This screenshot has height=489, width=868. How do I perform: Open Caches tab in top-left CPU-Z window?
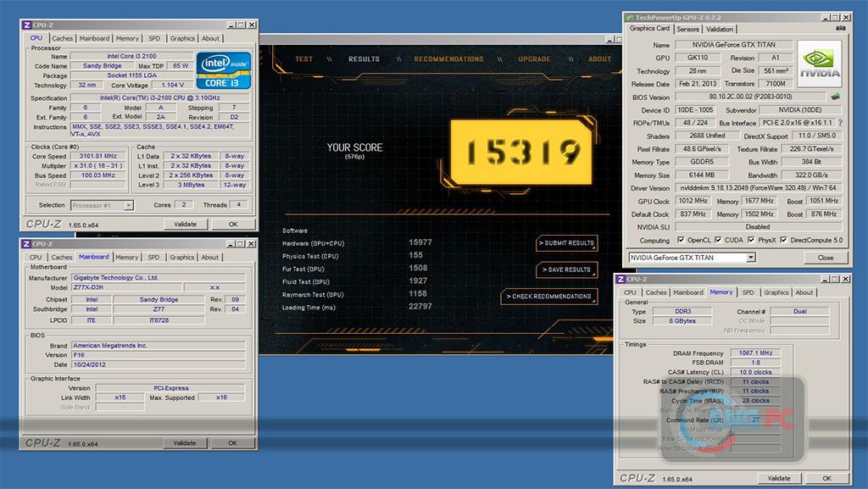pos(62,39)
